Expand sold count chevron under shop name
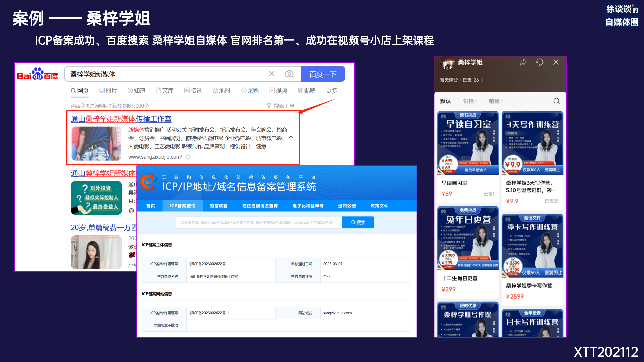Viewport: 644px width, 362px height. 482,80
